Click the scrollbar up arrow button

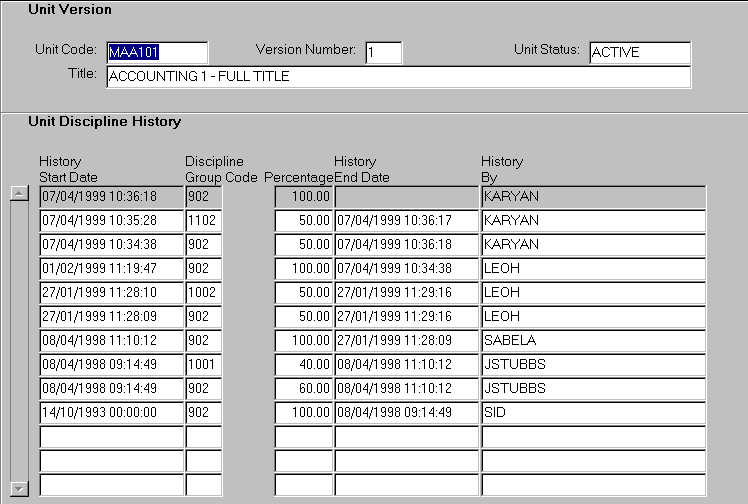[18, 194]
